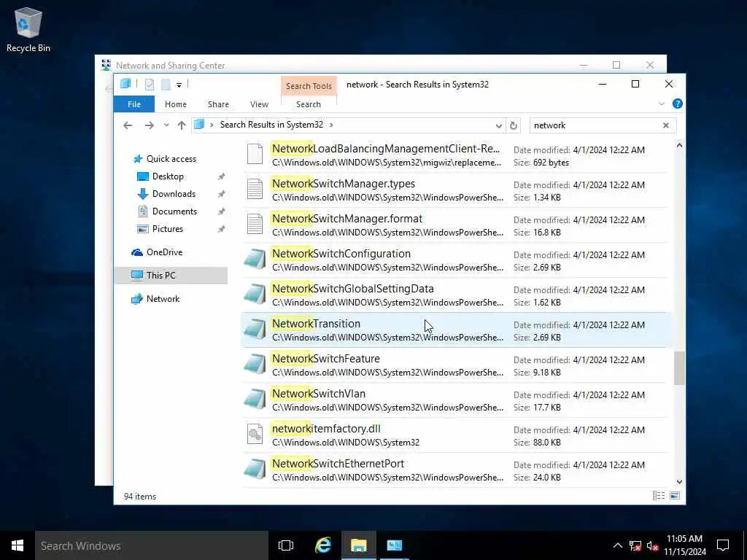
Task: Open the recent locations dropdown arrow
Action: pyautogui.click(x=166, y=125)
